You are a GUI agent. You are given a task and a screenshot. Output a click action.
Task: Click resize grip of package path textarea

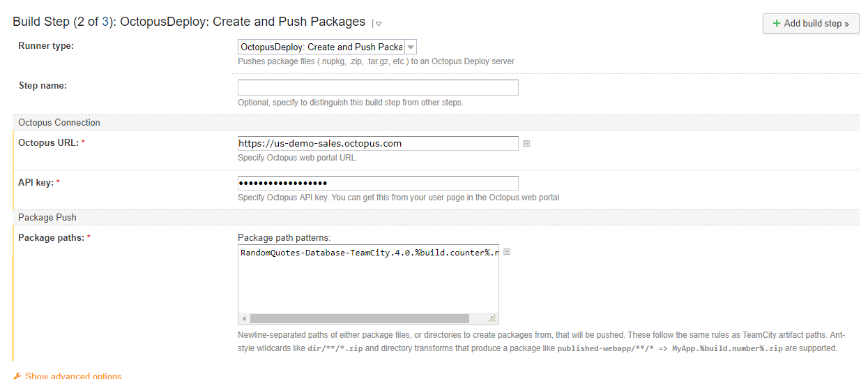pyautogui.click(x=492, y=318)
